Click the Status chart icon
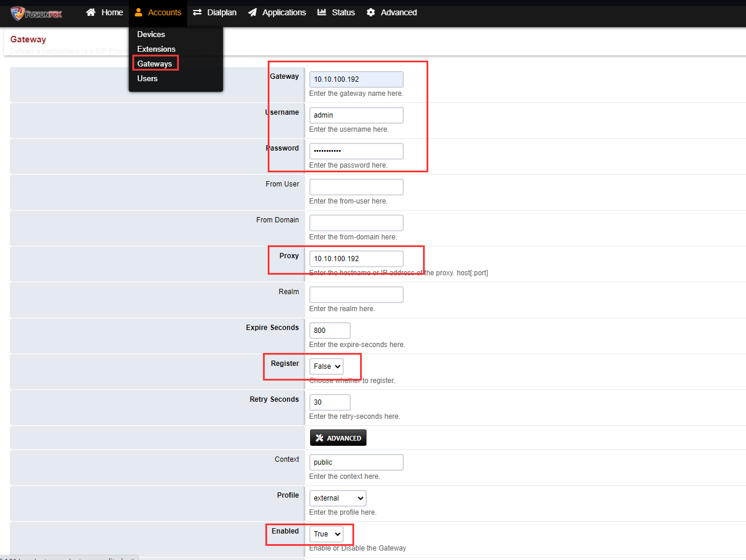 (322, 12)
